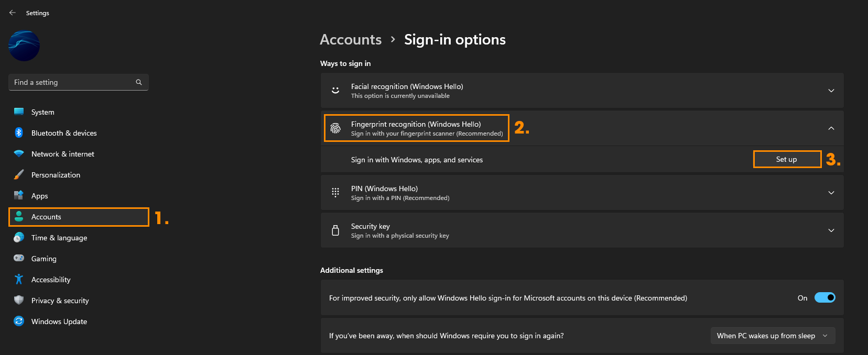The height and width of the screenshot is (355, 868).
Task: Open the Apps settings page
Action: click(x=79, y=196)
